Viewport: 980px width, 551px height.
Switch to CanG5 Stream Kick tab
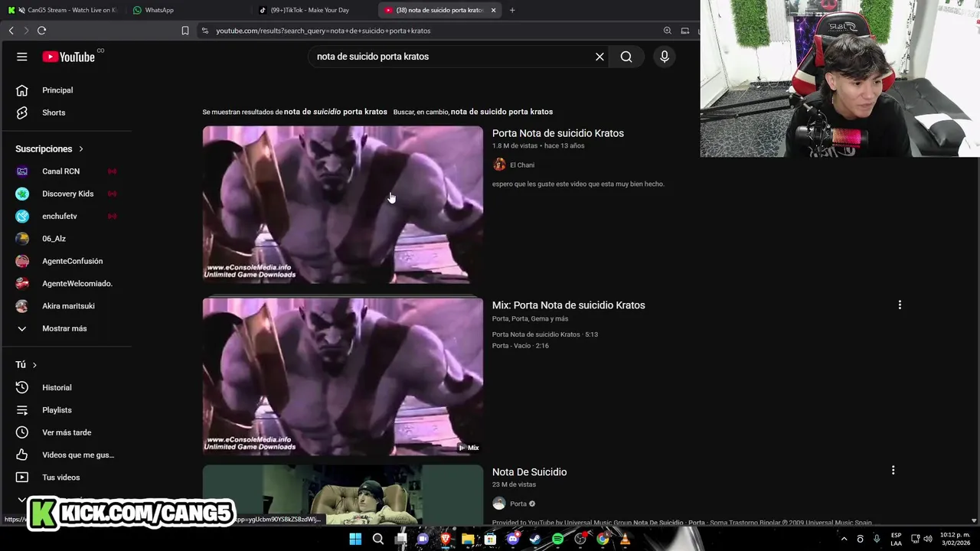coord(61,10)
